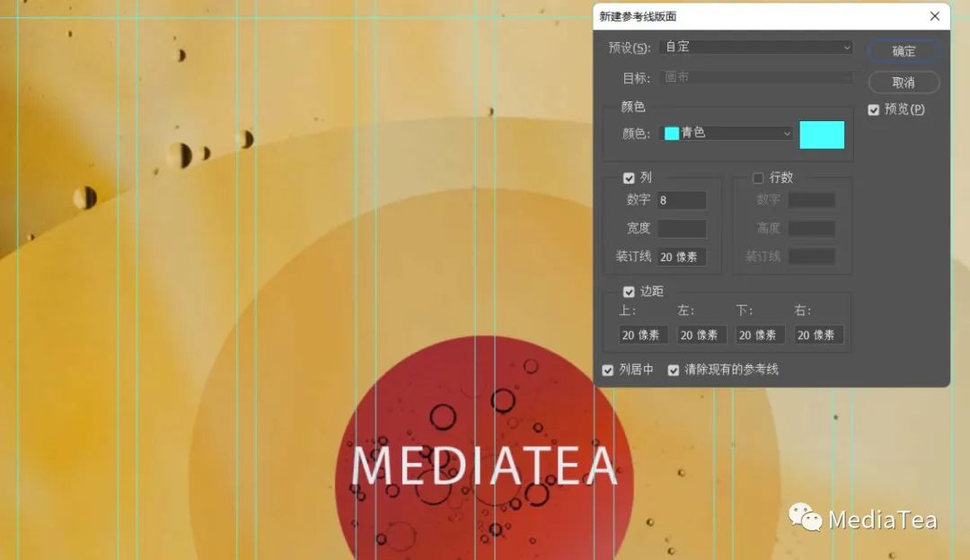
Task: Click the columns 宽度 input field
Action: pyautogui.click(x=681, y=228)
